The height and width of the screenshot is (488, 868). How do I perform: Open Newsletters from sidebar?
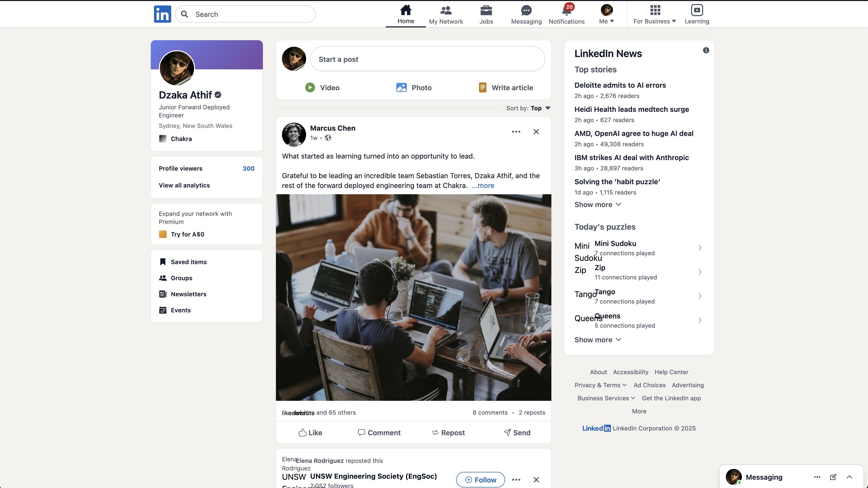[183, 294]
